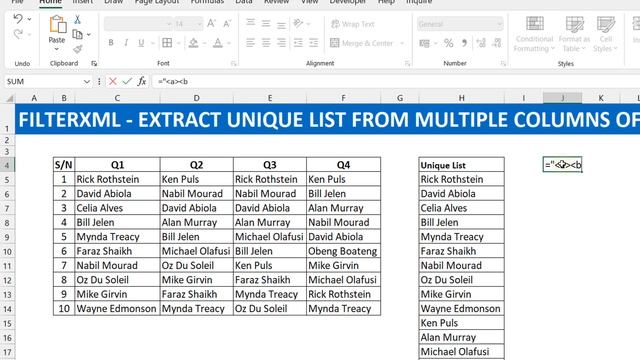Click the Redo arrow icon

point(18,34)
